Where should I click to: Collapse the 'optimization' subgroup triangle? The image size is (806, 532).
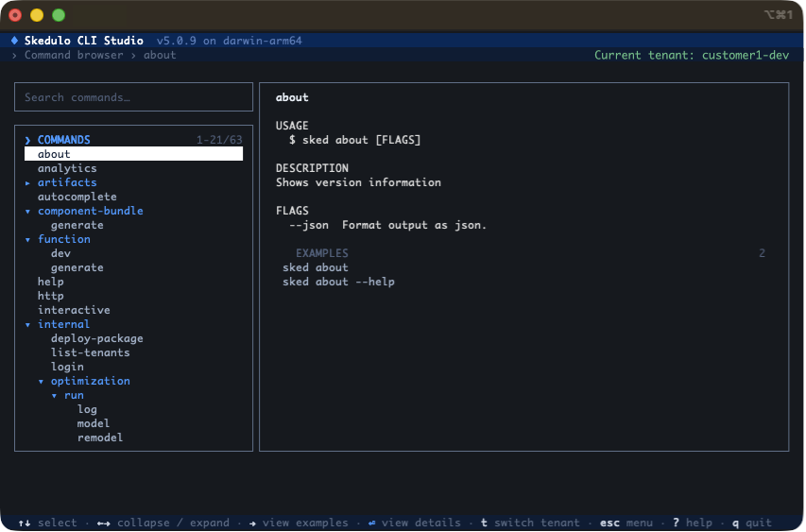[x=42, y=382]
